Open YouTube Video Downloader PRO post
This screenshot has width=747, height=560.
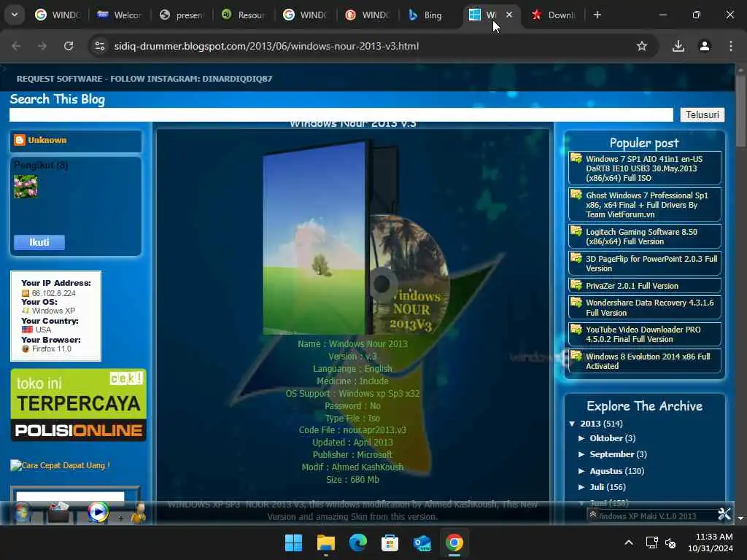(x=643, y=334)
